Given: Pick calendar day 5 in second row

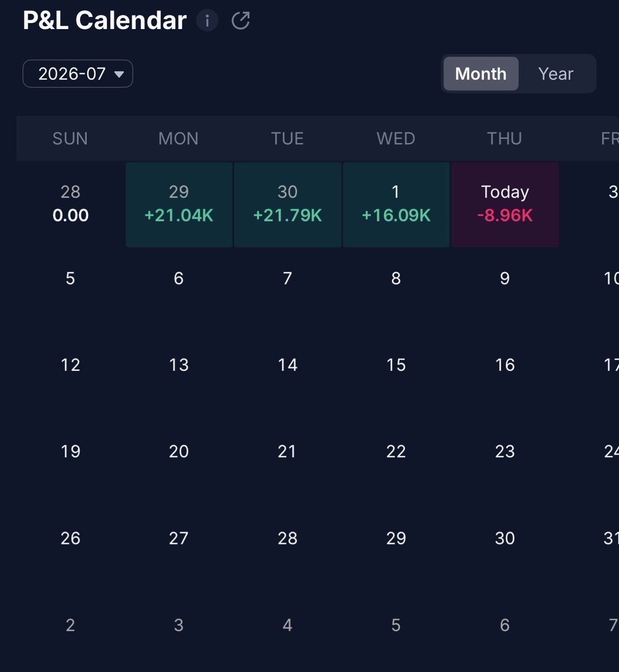Looking at the screenshot, I should coord(70,278).
